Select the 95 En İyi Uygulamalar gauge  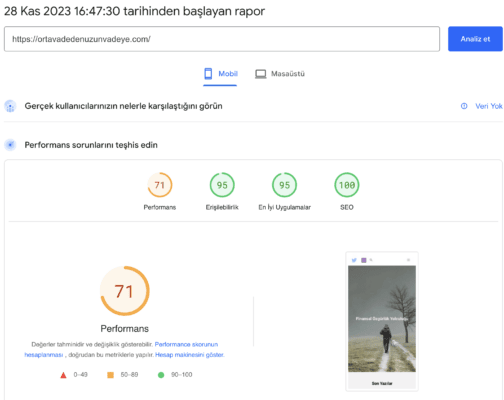coord(284,185)
